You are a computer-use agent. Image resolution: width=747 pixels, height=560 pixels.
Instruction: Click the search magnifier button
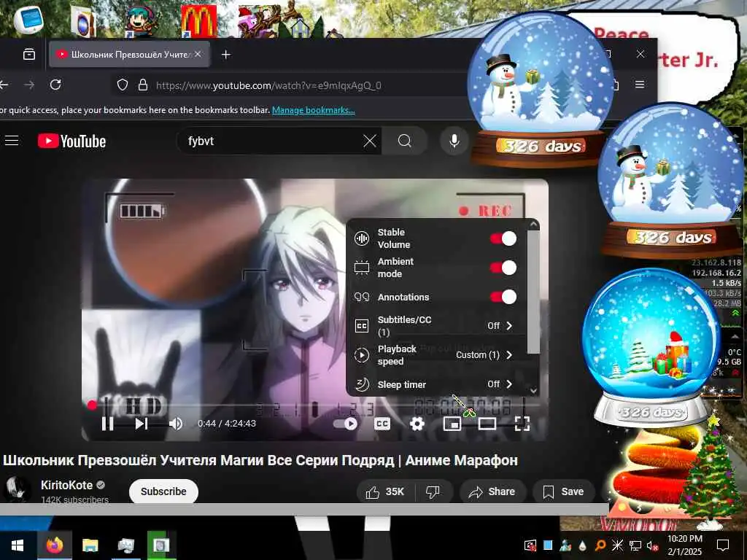[404, 141]
